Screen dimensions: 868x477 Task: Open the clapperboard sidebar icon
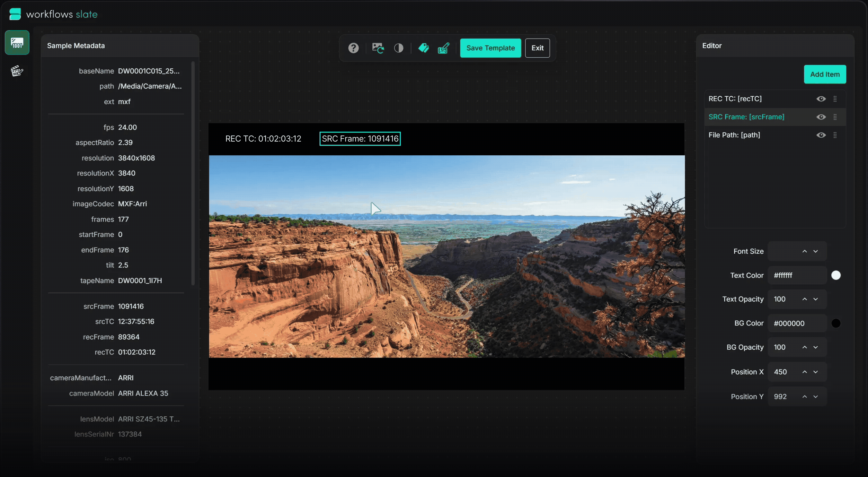pyautogui.click(x=17, y=71)
